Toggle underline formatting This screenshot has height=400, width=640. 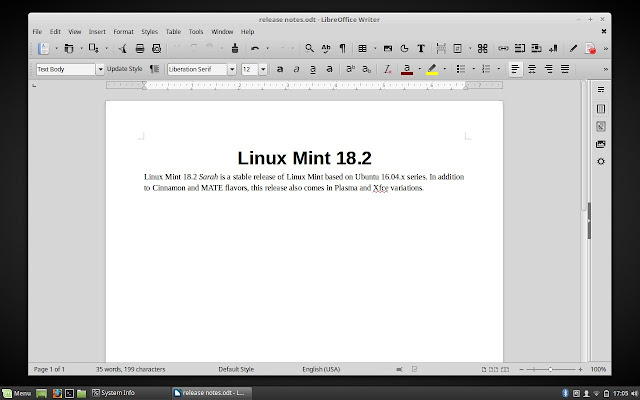313,69
